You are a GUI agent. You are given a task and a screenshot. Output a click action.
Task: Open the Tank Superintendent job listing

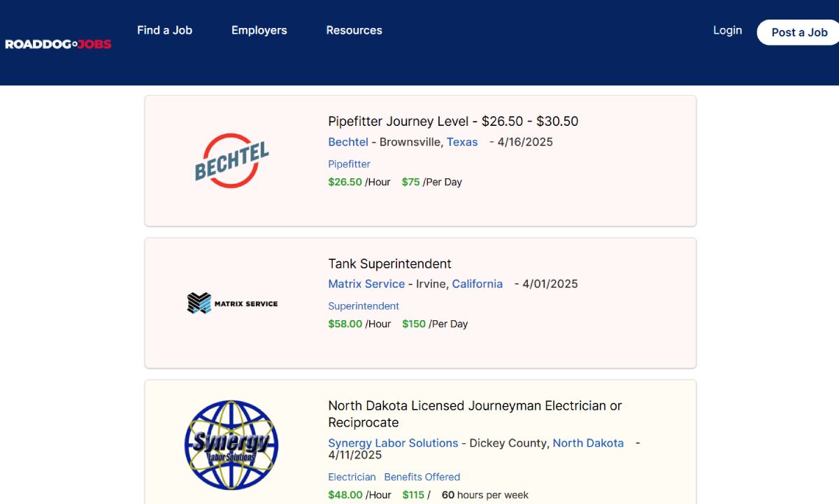[389, 264]
